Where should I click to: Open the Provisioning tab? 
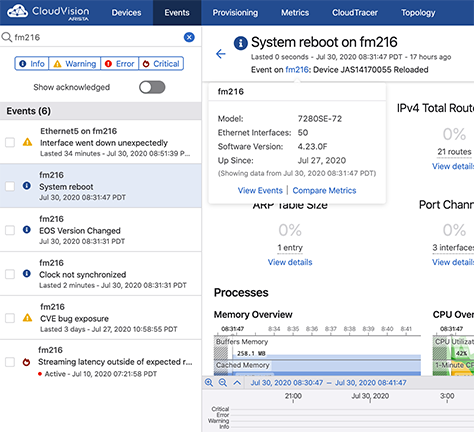[235, 13]
